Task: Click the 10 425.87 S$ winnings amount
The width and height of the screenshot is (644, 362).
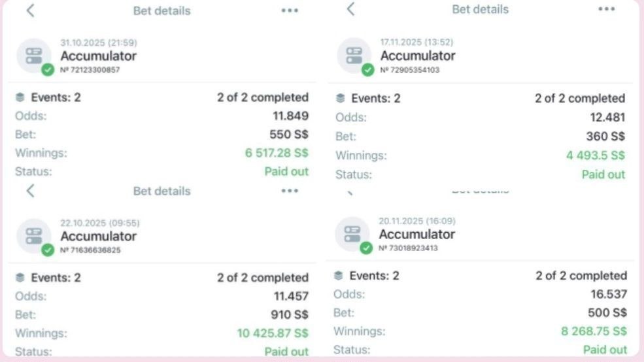Action: point(272,333)
